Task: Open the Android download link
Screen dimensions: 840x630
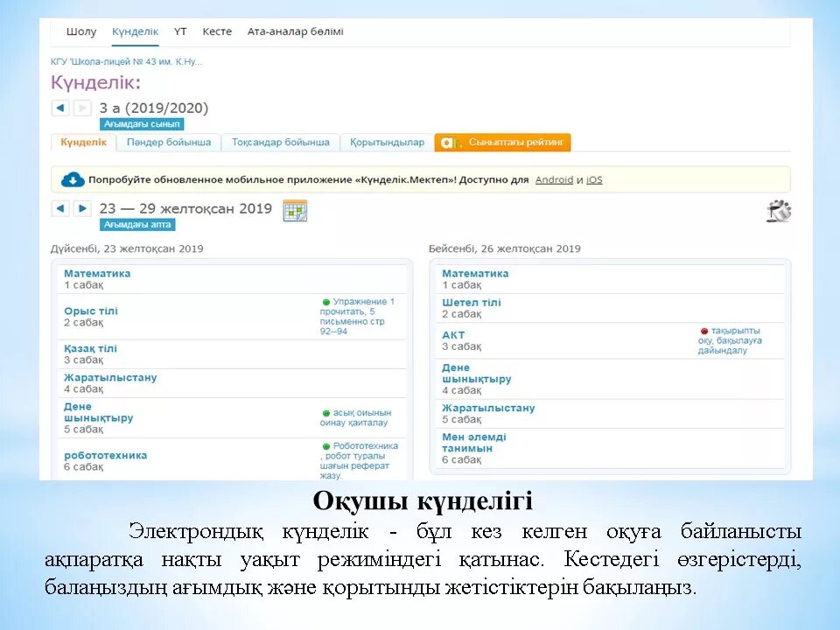Action: coord(554,178)
